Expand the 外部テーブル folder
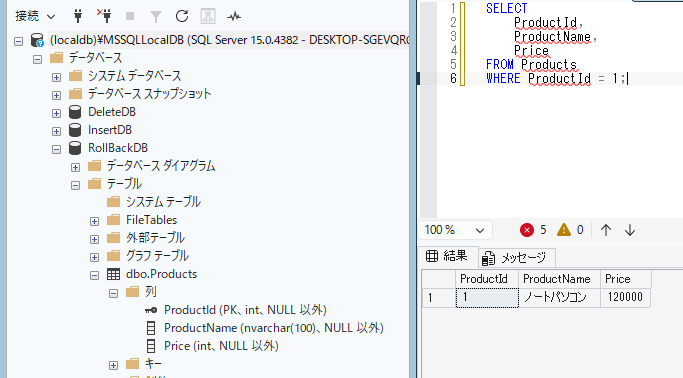Viewport: 683px width, 378px height. click(x=94, y=240)
